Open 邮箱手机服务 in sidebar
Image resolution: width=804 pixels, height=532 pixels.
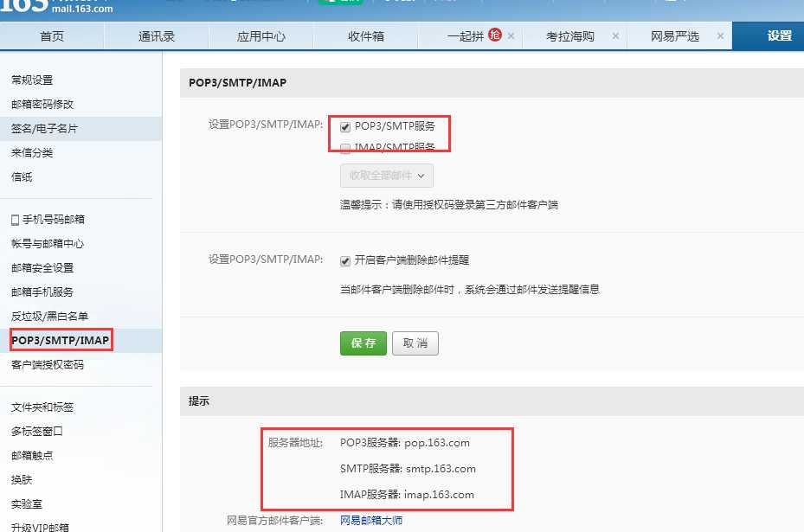42,292
